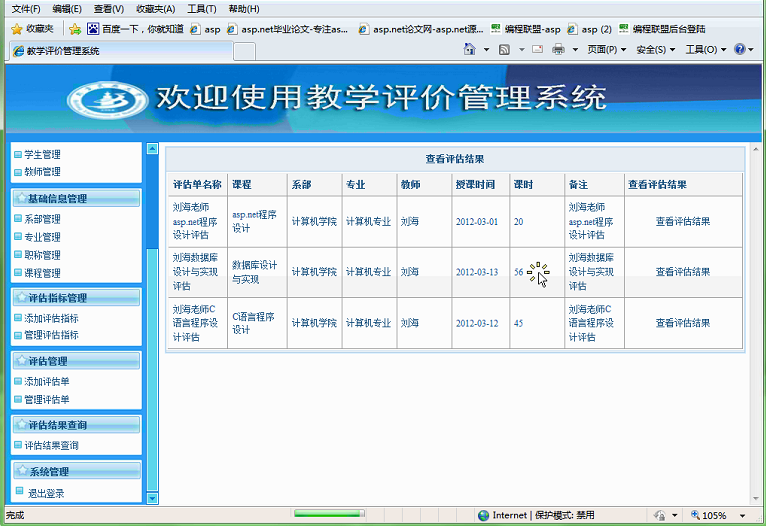Screen dimensions: 766x526
Task: Click the RSS feeds icon
Action: (504, 49)
